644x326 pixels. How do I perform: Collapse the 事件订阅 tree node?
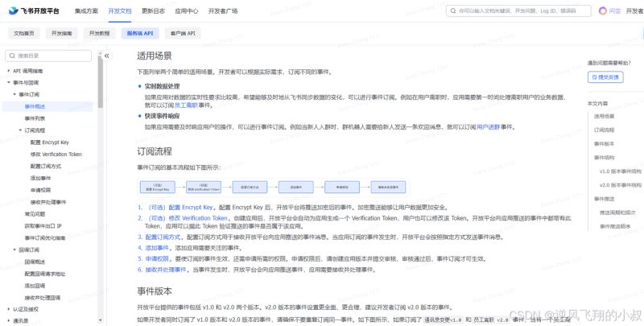coord(14,94)
